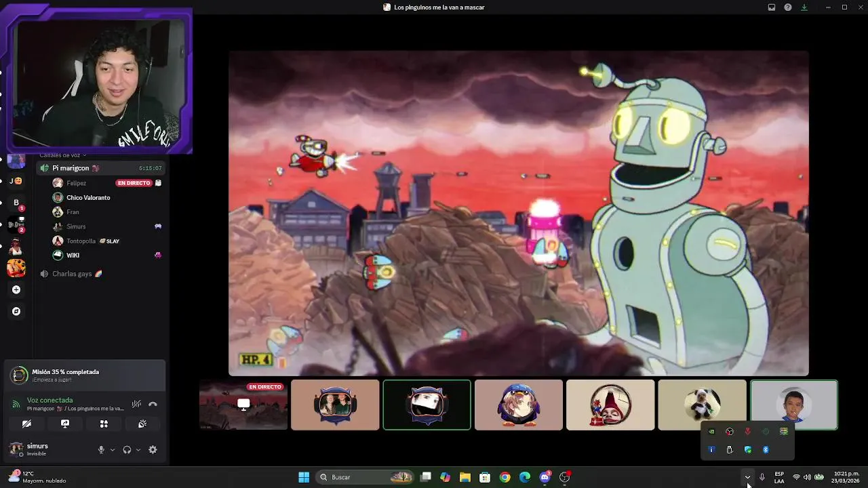Disconnect from voice with hang-up icon
The height and width of the screenshot is (488, 868).
click(153, 404)
